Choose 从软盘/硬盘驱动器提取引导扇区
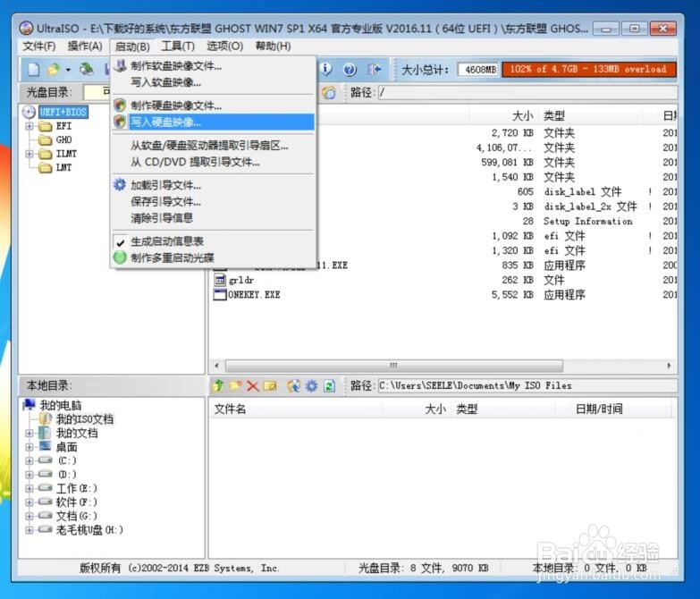The width and height of the screenshot is (700, 599). point(214,146)
